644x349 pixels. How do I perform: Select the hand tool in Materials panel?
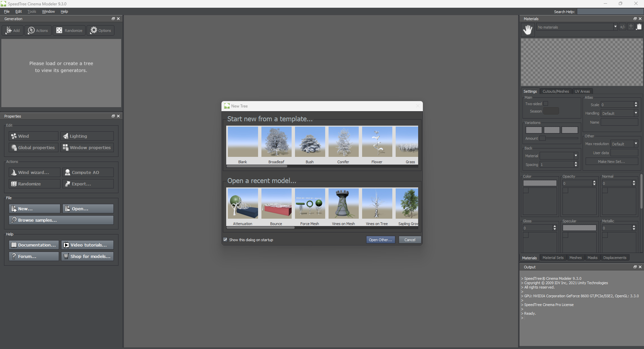[528, 30]
